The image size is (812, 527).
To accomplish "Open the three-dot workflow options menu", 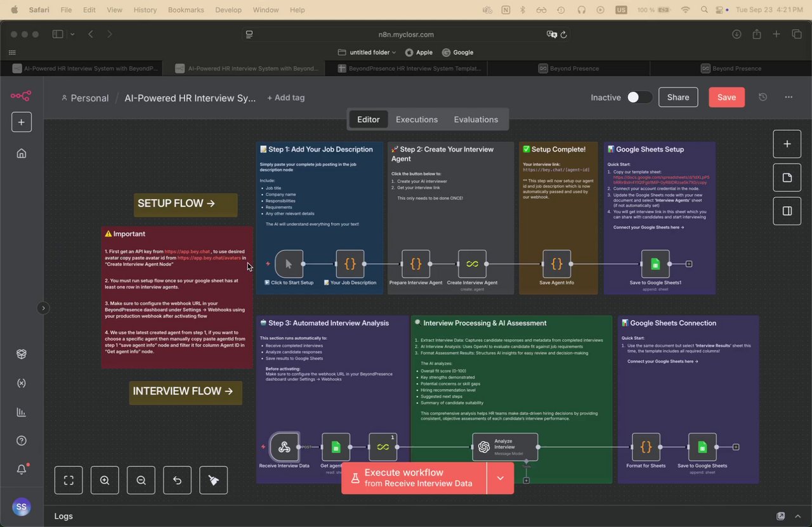I will (789, 97).
